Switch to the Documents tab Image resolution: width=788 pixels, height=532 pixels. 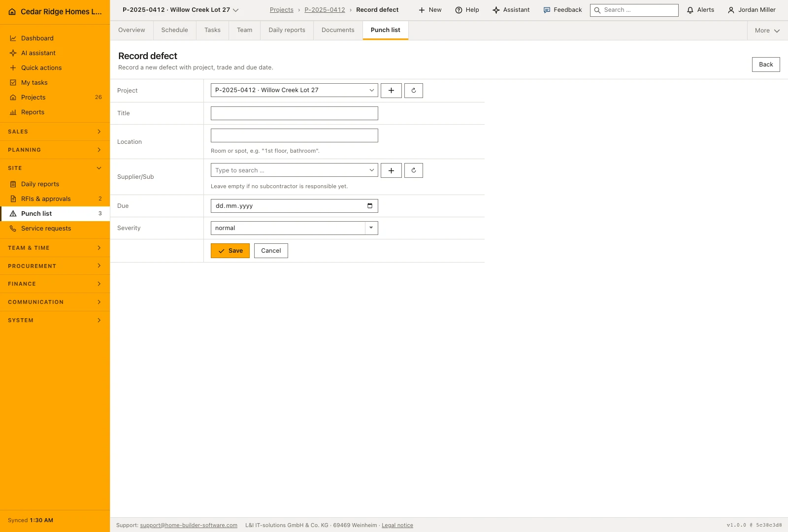(338, 30)
